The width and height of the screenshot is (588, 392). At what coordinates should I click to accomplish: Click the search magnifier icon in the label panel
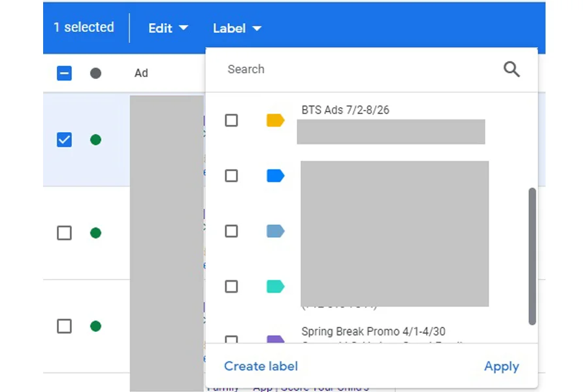[x=511, y=69]
